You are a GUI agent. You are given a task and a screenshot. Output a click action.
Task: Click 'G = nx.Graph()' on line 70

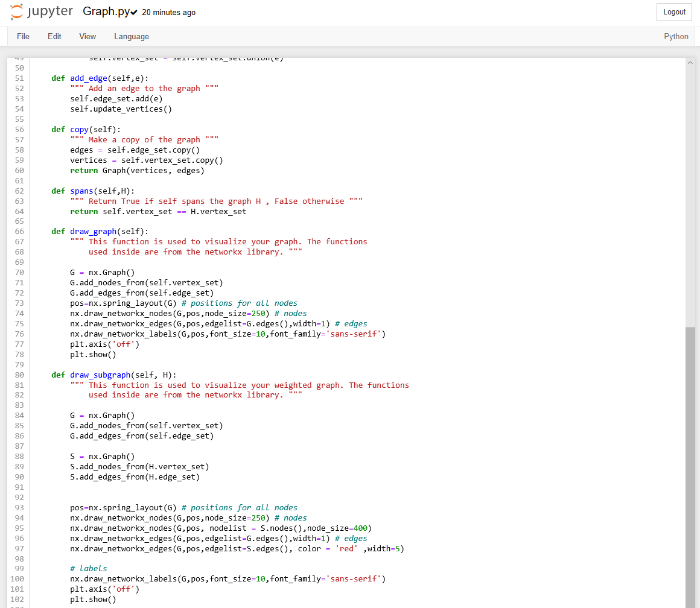(102, 273)
